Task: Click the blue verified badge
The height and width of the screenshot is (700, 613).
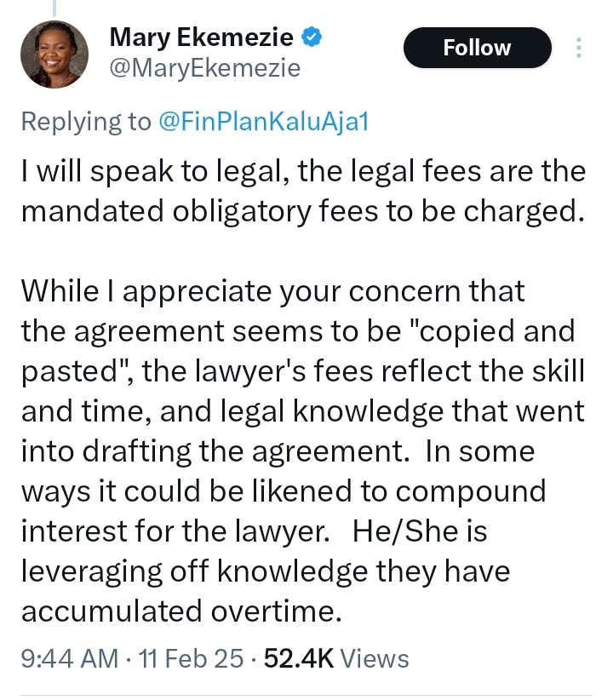Action: click(313, 38)
